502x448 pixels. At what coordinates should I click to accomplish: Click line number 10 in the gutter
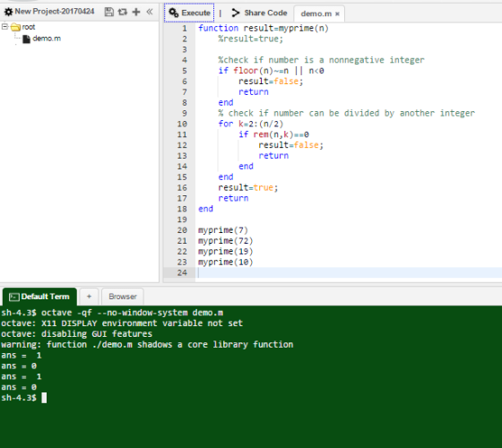click(182, 124)
